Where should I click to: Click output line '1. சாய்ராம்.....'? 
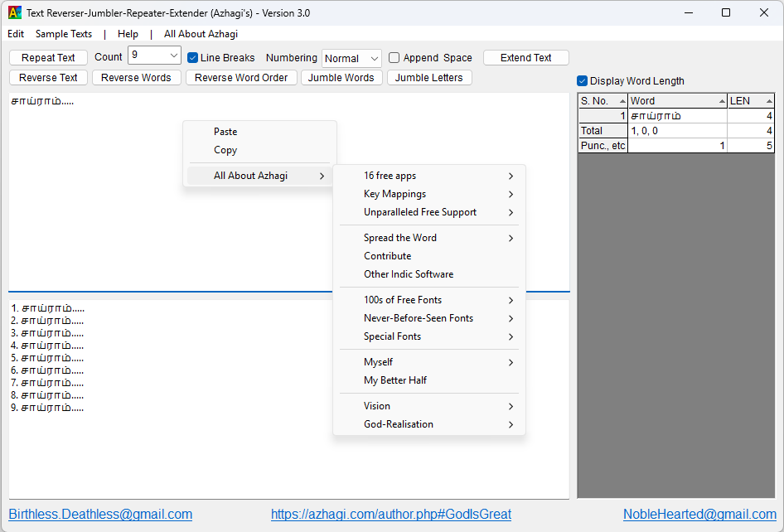47,308
